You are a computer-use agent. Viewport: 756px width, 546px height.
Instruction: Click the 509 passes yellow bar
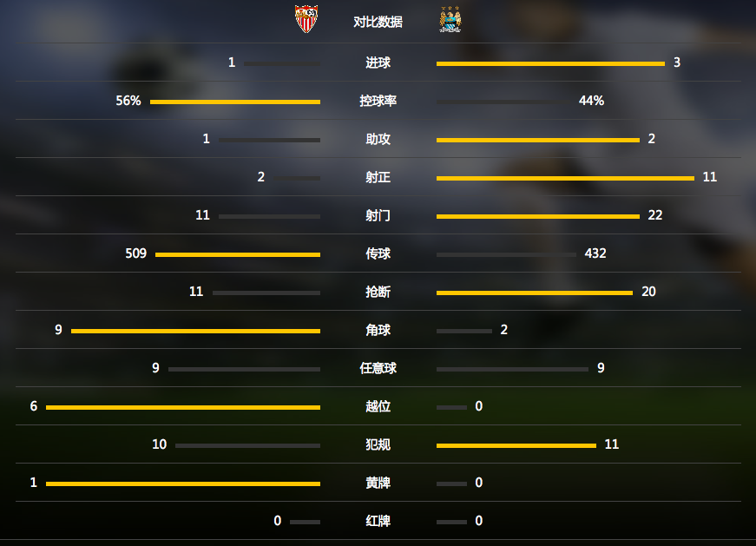coord(238,254)
